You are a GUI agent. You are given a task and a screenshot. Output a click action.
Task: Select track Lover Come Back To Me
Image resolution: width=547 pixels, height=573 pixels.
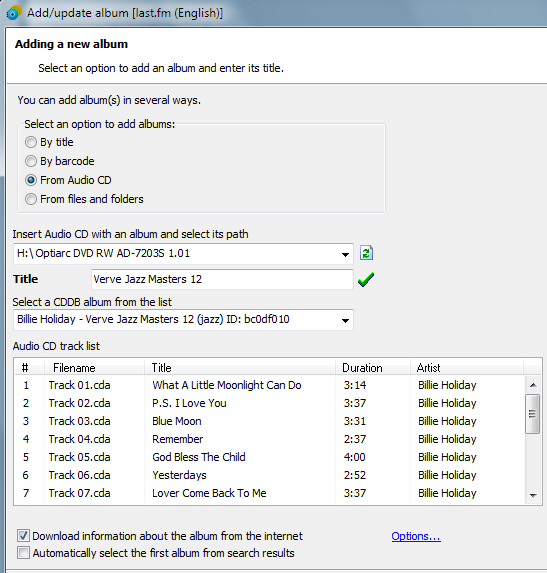coord(209,493)
